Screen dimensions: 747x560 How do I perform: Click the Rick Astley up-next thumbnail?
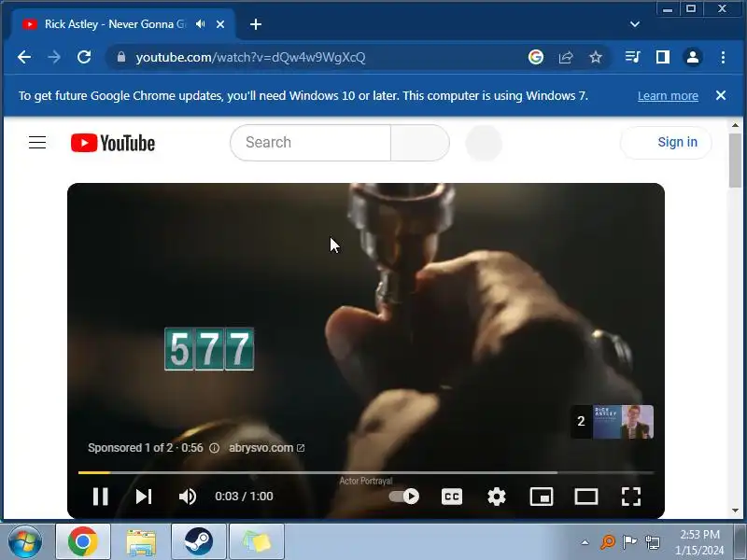click(613, 422)
